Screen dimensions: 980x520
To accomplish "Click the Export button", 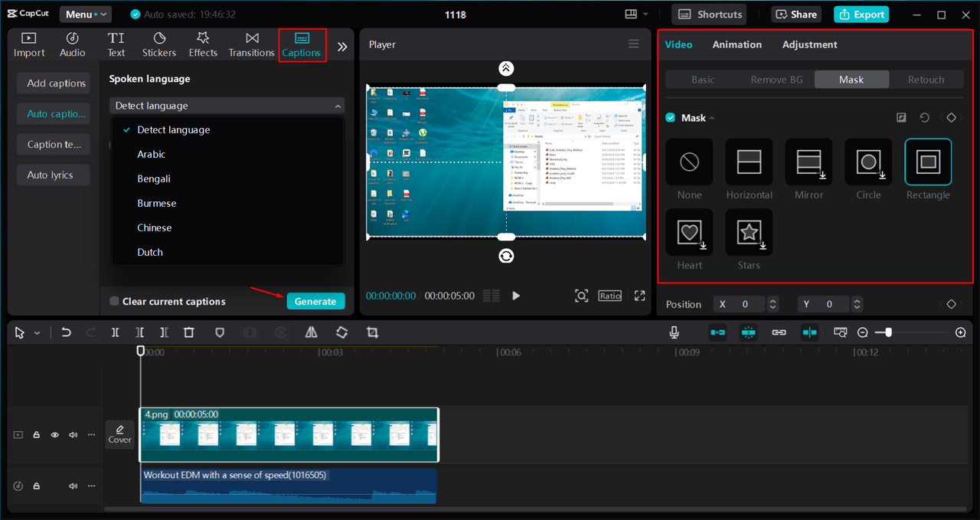I will [x=861, y=15].
